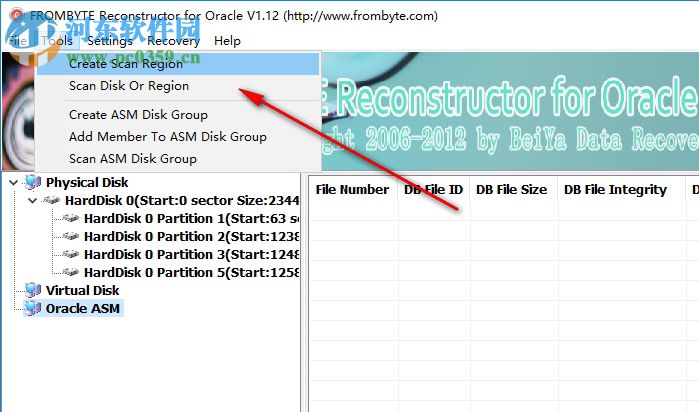Collapse the HardDisk 0 tree node
The height and width of the screenshot is (412, 699).
click(x=32, y=201)
